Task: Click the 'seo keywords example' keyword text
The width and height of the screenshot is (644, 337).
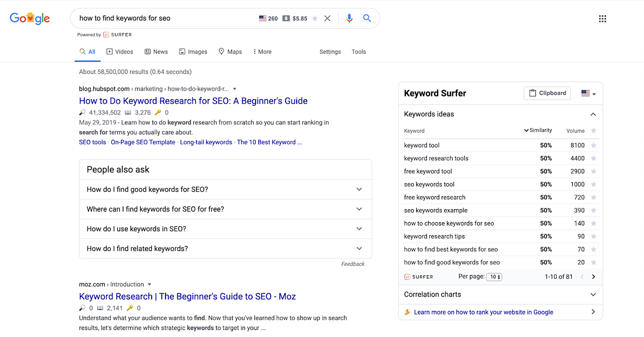Action: point(436,210)
